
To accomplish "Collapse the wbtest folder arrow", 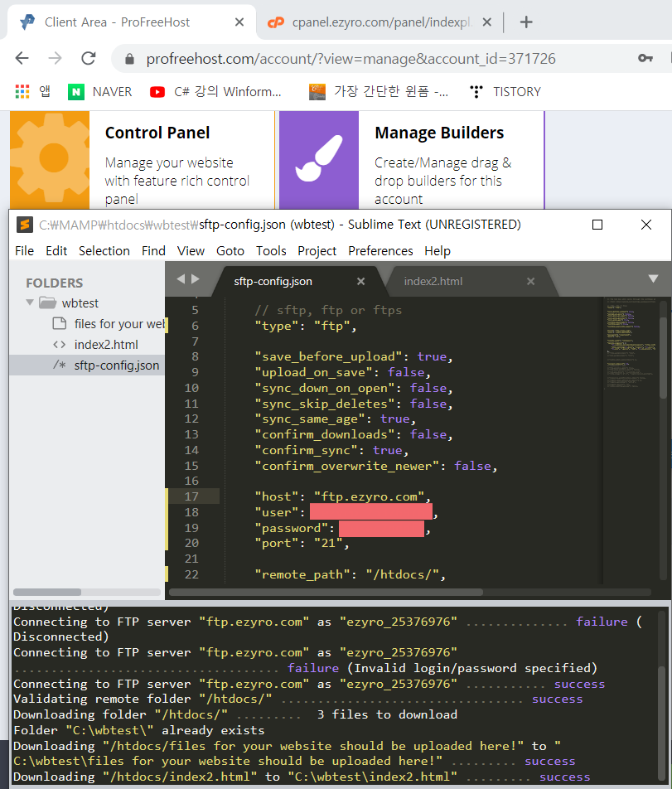I will (x=30, y=303).
